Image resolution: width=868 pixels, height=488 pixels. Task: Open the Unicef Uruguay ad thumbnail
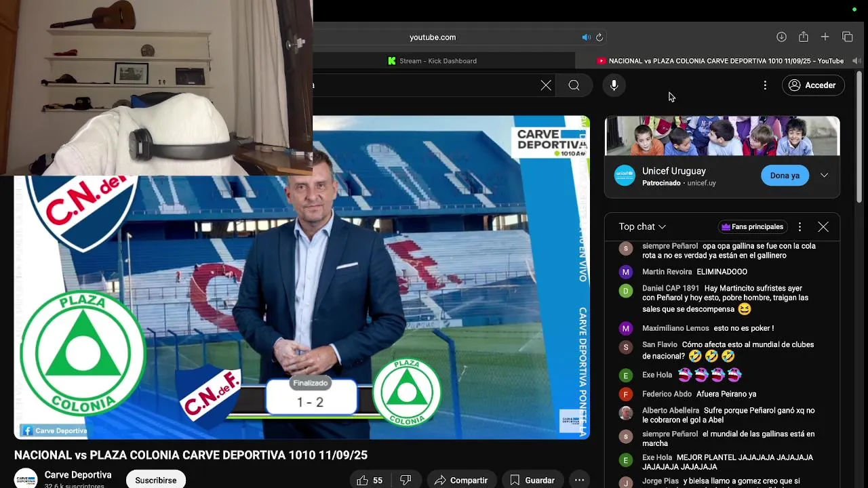click(x=722, y=136)
